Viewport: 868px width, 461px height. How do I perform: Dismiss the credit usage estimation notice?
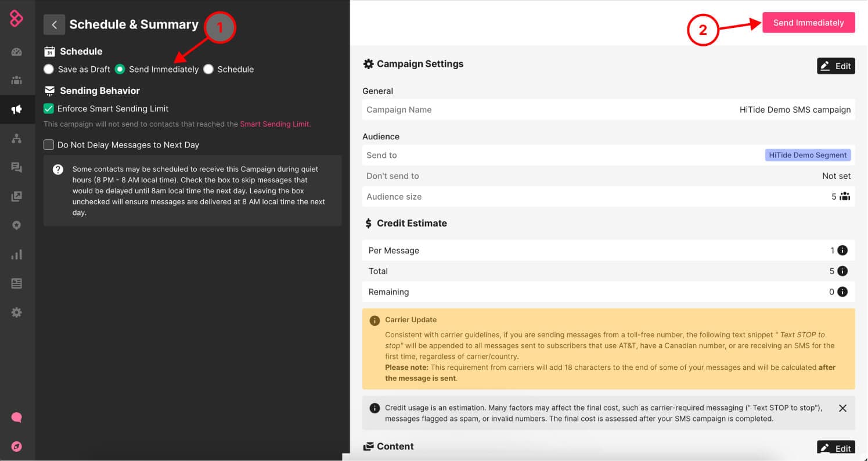pos(842,408)
